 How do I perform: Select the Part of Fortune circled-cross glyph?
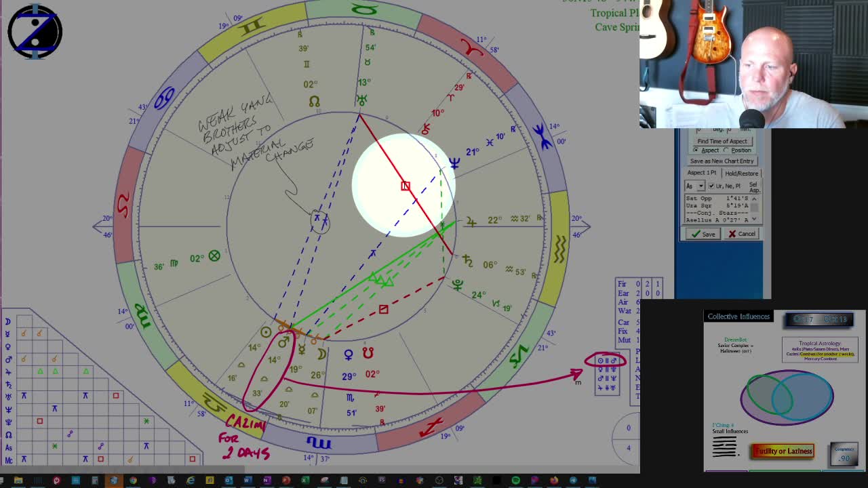[x=214, y=256]
